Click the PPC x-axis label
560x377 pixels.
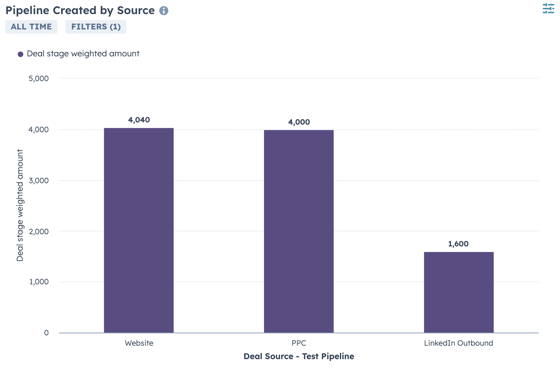click(299, 343)
